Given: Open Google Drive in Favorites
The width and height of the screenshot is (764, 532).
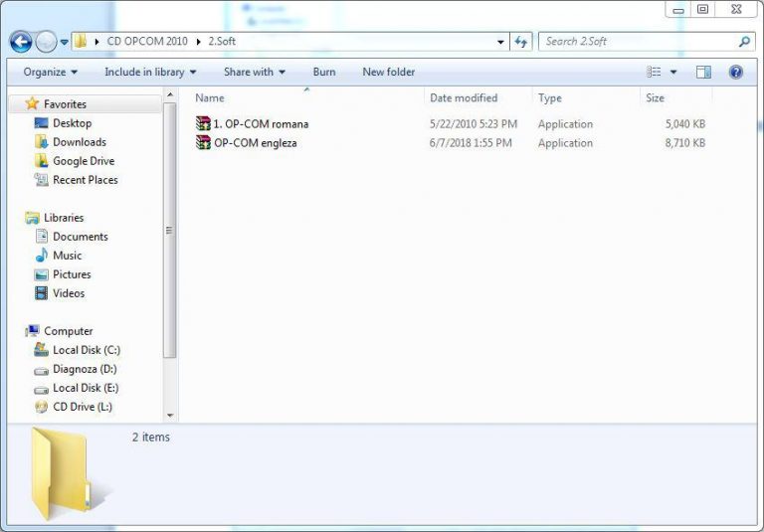Looking at the screenshot, I should 84,161.
